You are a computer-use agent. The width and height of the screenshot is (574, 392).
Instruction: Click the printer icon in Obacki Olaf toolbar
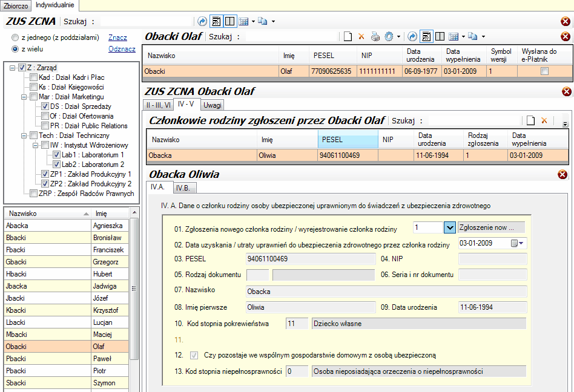pyautogui.click(x=375, y=37)
